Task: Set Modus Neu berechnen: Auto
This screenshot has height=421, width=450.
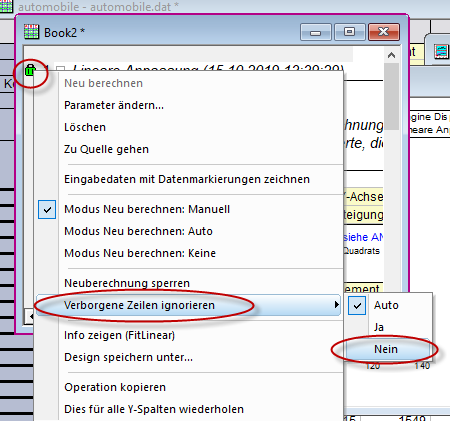Action: (138, 231)
